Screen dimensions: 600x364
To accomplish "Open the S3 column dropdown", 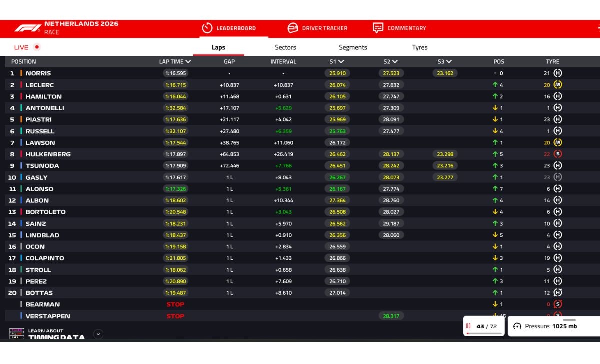I will point(449,62).
